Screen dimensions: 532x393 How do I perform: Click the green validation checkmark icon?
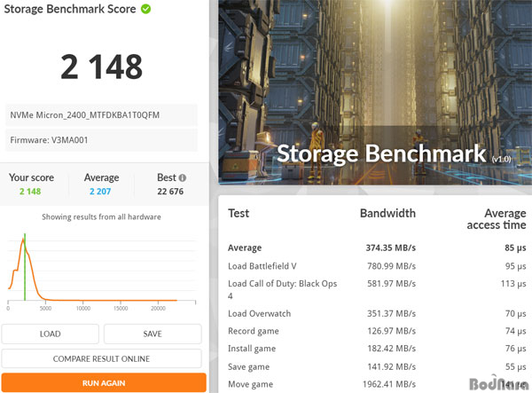[x=146, y=9]
